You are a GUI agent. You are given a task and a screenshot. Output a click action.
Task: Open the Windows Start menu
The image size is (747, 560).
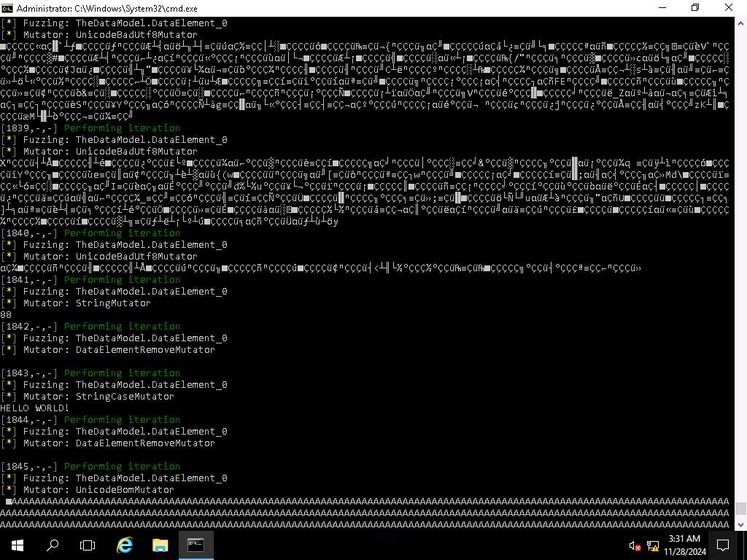[x=18, y=545]
